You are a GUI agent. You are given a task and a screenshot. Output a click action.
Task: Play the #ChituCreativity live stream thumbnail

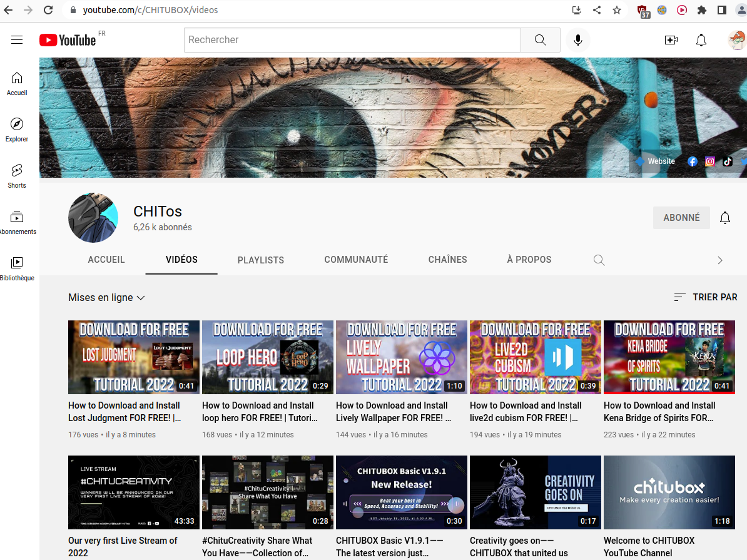134,492
